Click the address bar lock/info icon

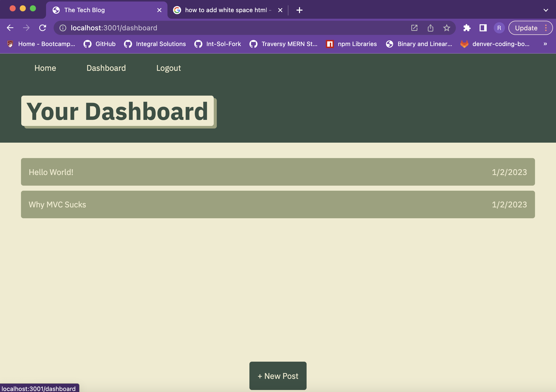pyautogui.click(x=63, y=28)
